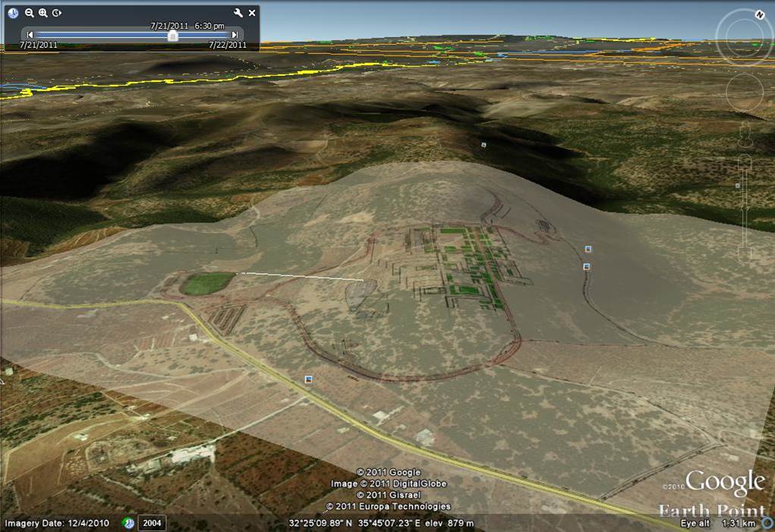Click the placemark on the yellow road
775x532 pixels.
[308, 379]
